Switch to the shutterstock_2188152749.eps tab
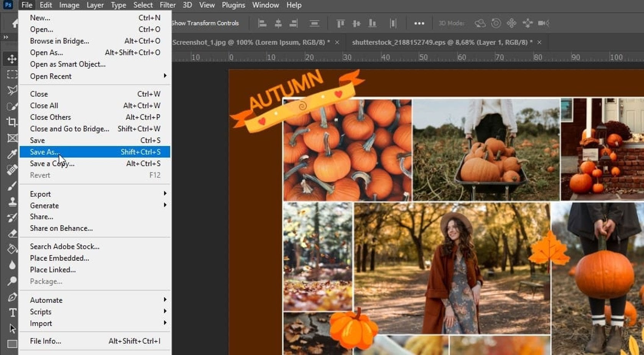 click(x=442, y=42)
